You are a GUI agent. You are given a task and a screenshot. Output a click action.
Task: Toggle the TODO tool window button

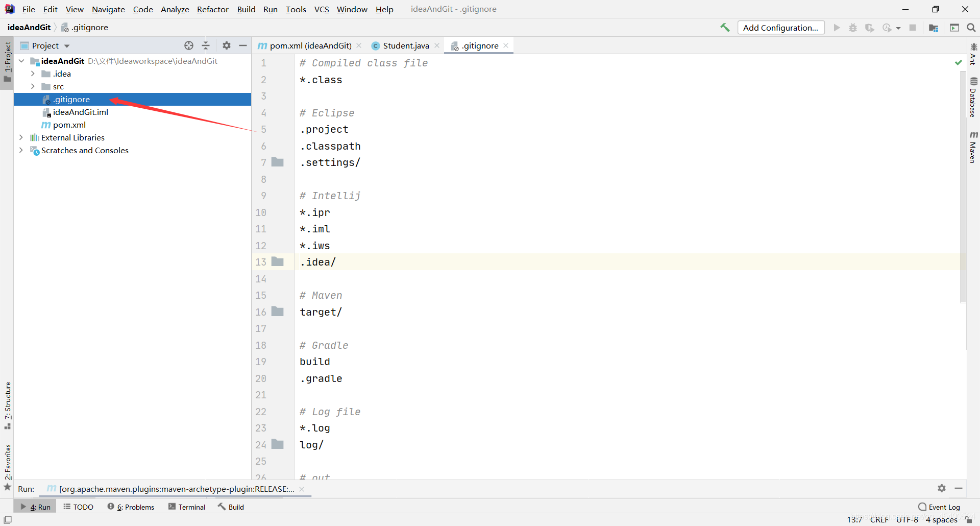(x=78, y=507)
